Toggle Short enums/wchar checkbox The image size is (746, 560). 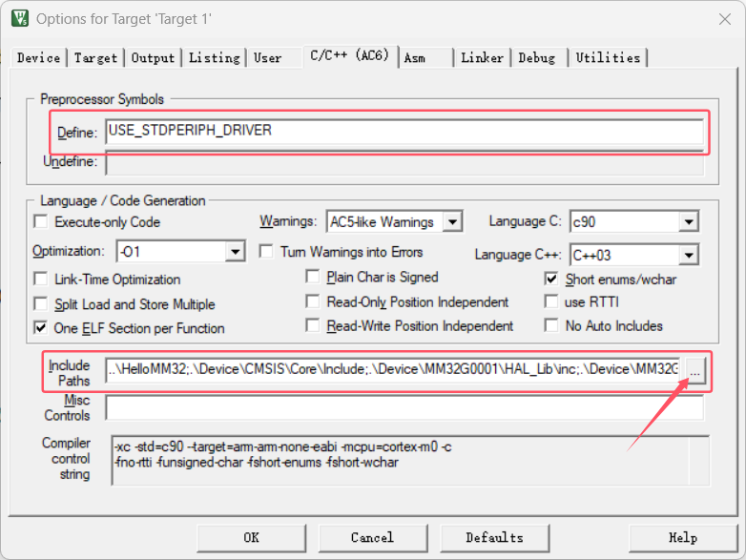[x=551, y=280]
